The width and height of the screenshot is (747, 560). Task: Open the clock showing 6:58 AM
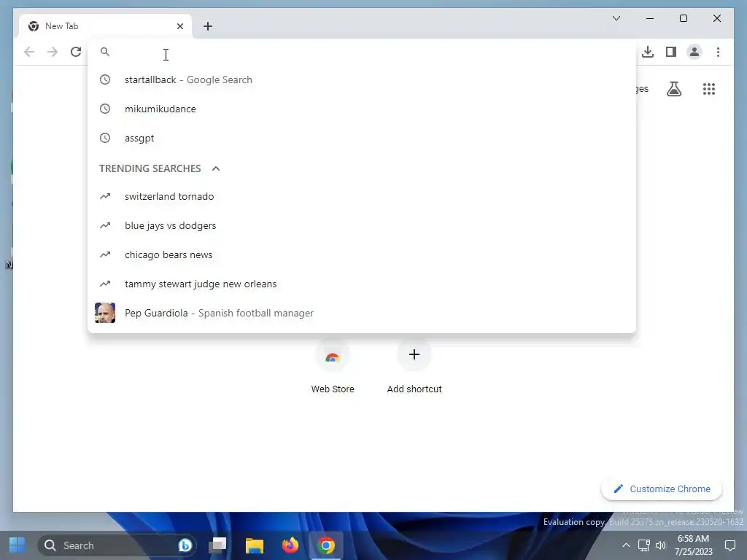[x=693, y=545]
